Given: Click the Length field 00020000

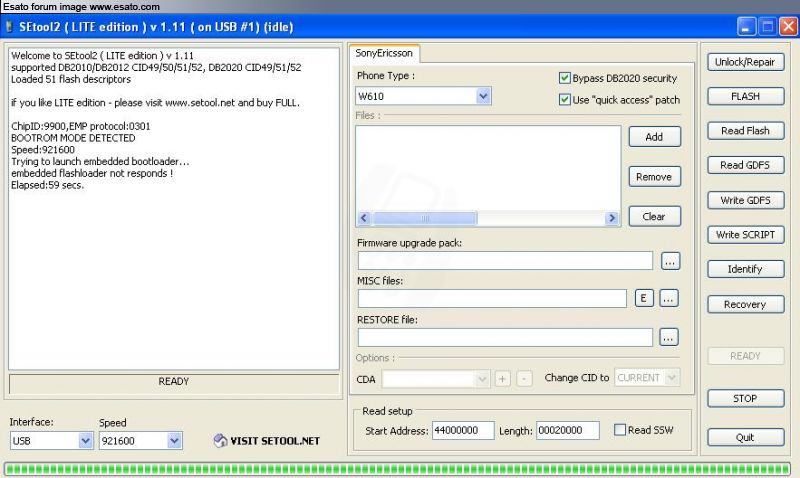Looking at the screenshot, I should coord(567,431).
